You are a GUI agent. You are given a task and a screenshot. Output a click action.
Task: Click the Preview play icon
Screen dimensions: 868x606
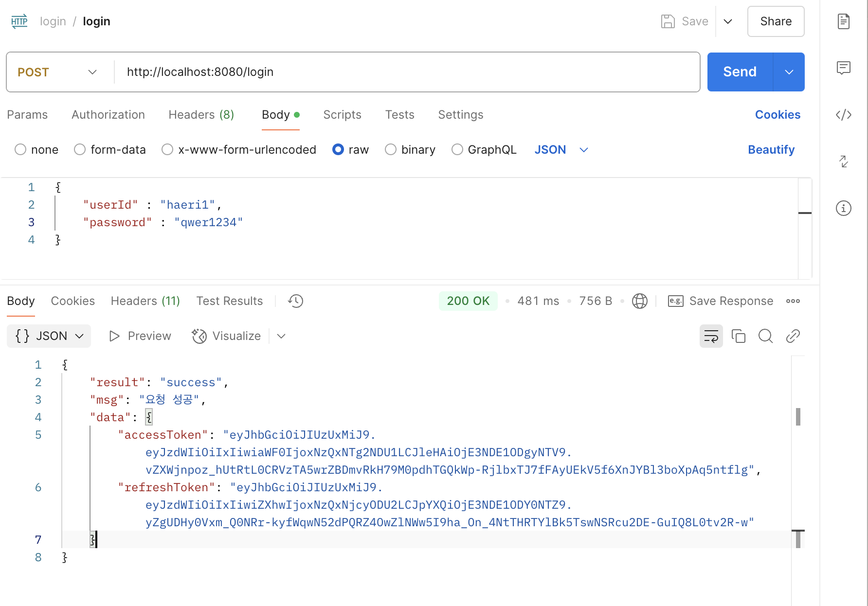tap(114, 336)
